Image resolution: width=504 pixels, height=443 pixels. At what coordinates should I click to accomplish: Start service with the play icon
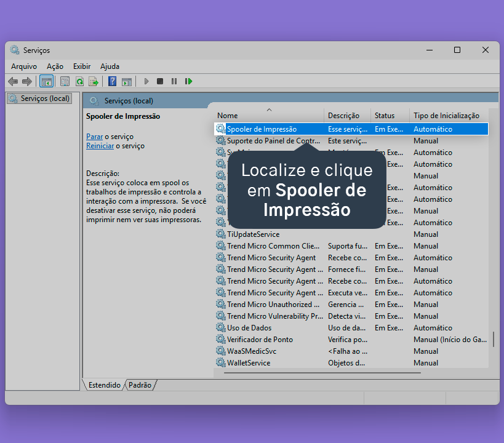coord(146,81)
